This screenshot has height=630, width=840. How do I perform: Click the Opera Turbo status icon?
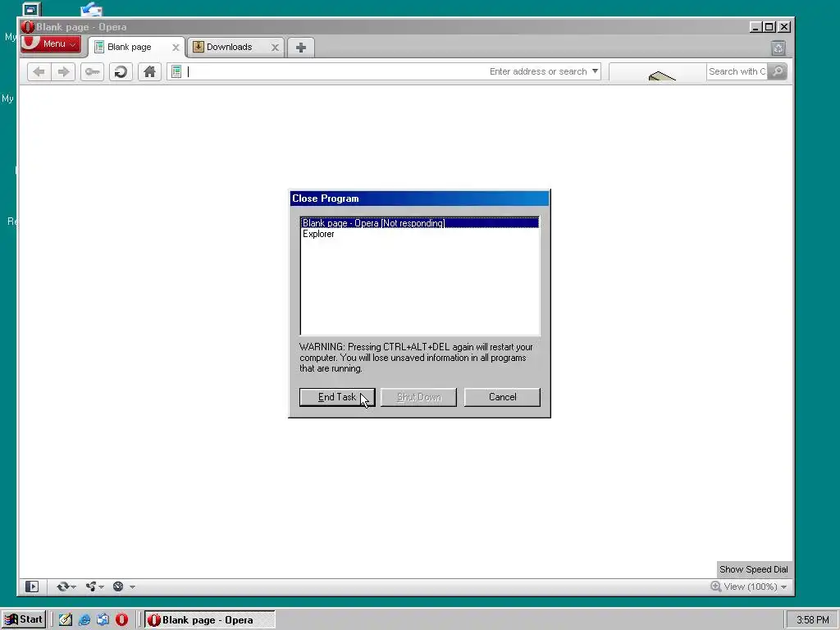[118, 587]
